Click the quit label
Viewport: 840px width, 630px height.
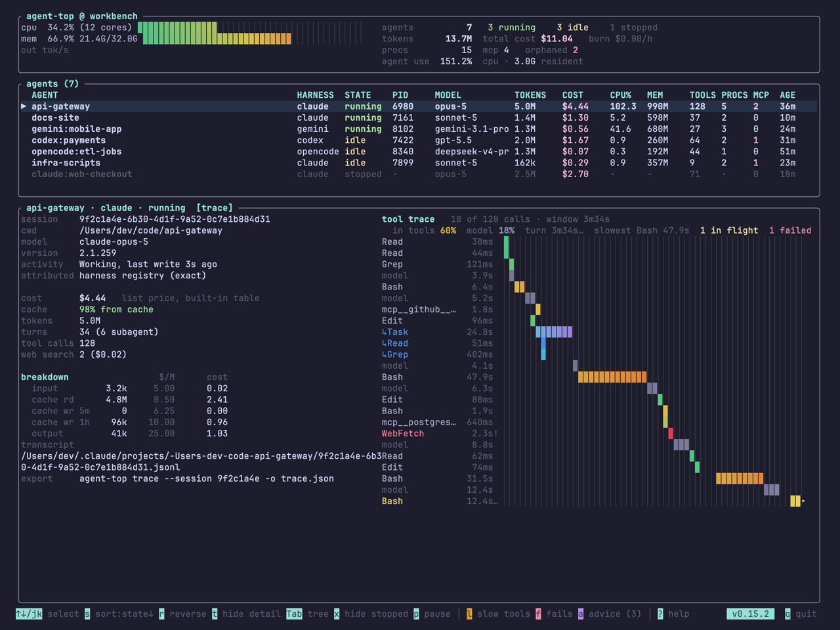(806, 614)
